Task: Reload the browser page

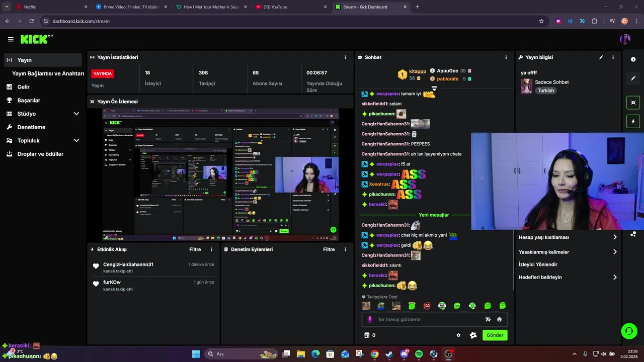Action: (x=31, y=21)
